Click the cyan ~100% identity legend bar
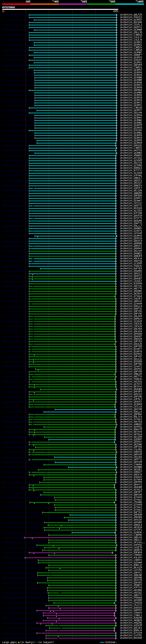 130,4
